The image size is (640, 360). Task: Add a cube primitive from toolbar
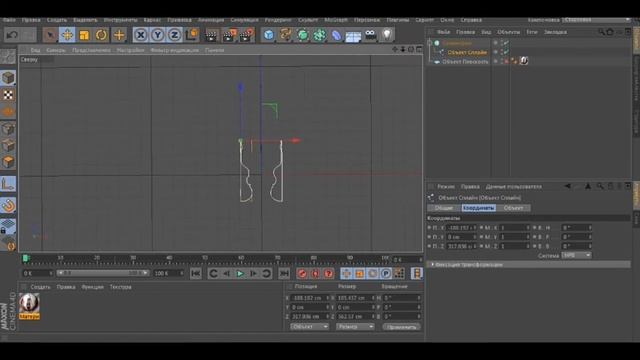click(x=269, y=35)
